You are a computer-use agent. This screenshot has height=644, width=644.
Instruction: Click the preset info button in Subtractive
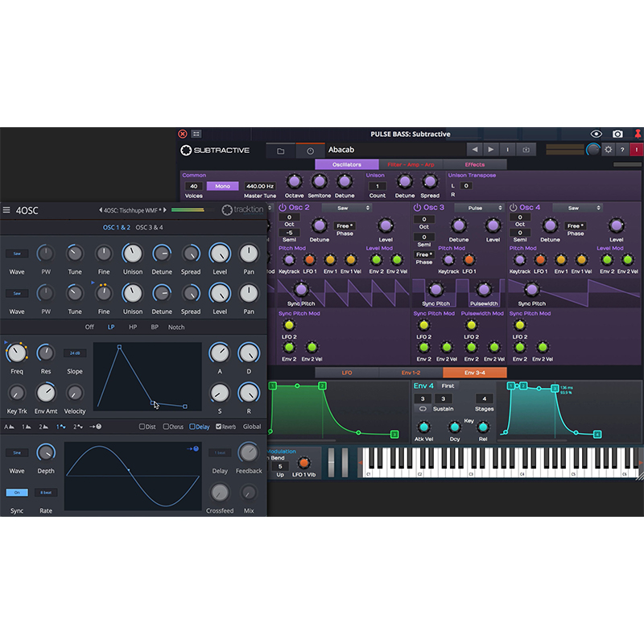point(508,150)
